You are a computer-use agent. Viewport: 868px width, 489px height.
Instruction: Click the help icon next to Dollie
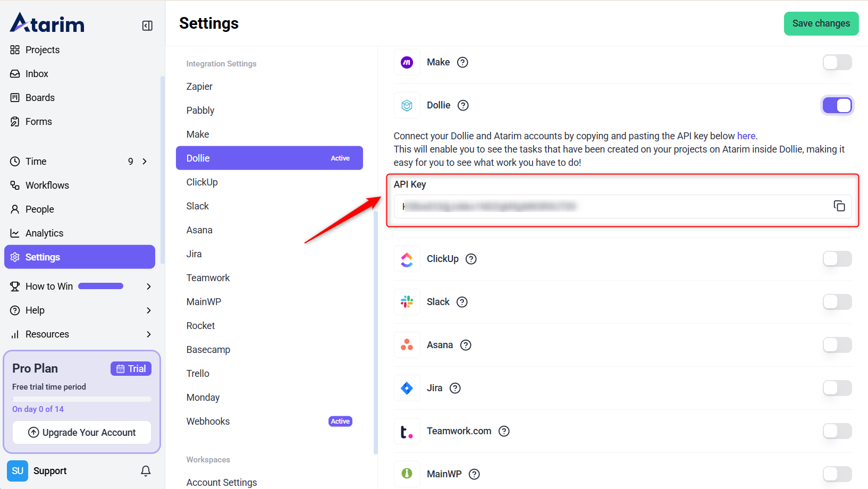[x=463, y=105]
